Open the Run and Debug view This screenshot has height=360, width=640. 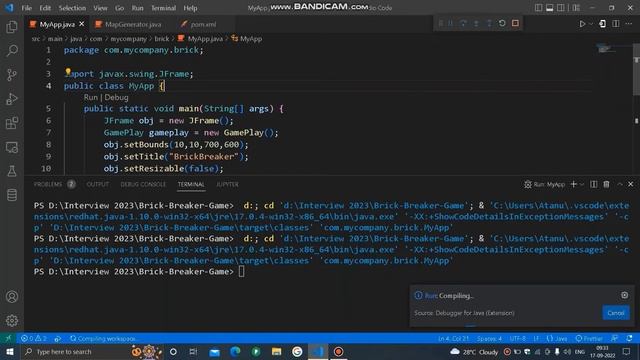coord(12,99)
